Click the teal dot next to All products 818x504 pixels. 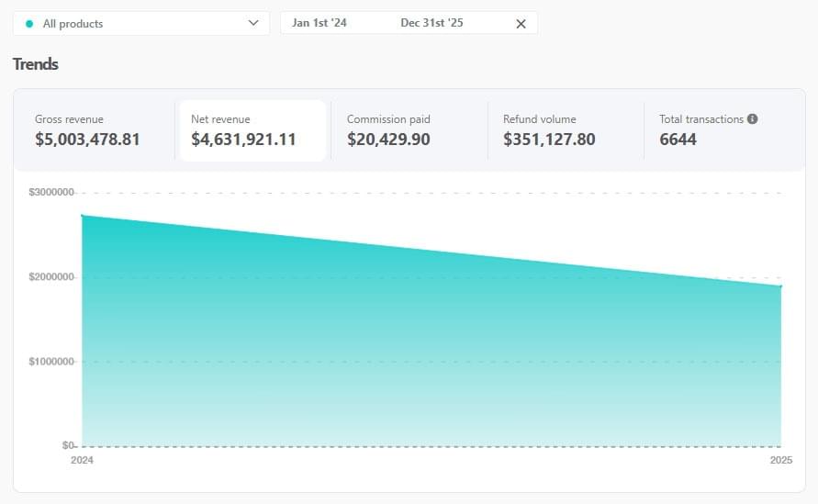[29, 24]
